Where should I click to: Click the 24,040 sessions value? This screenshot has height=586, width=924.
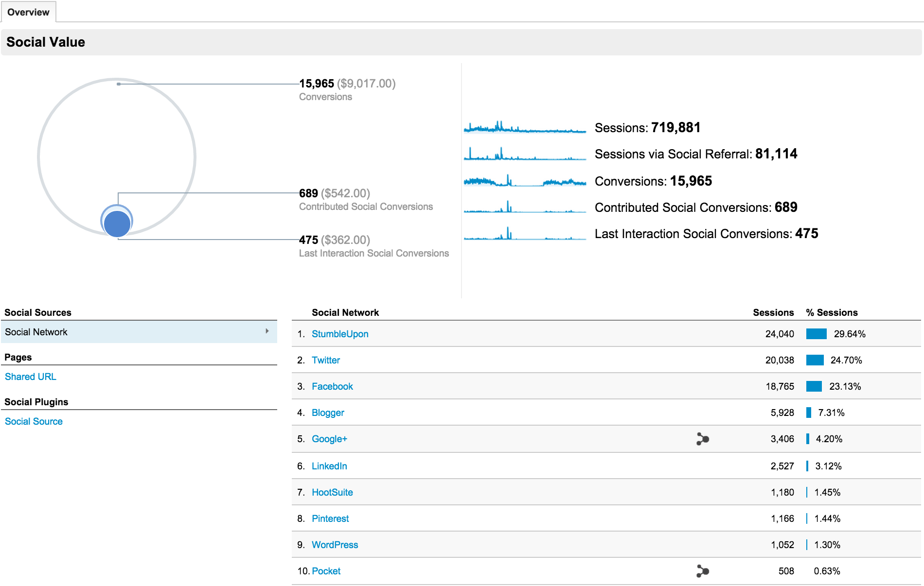pos(780,334)
